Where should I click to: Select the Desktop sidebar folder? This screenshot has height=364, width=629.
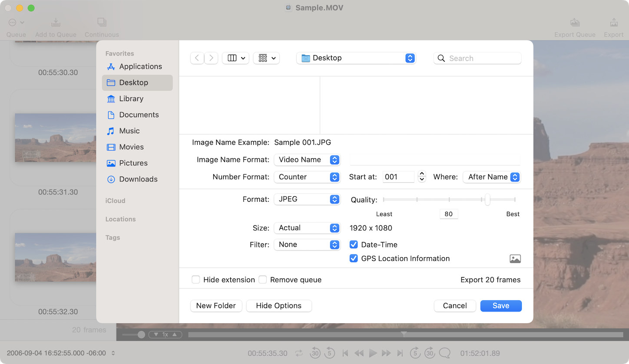(x=137, y=82)
